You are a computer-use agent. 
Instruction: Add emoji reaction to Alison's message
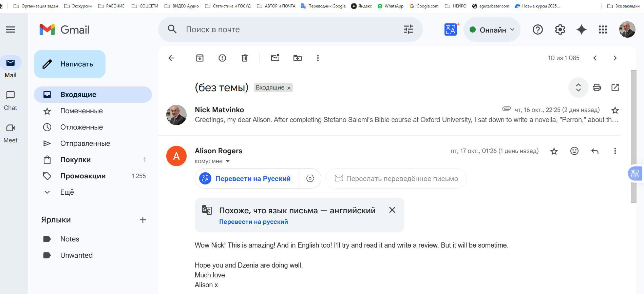click(x=574, y=151)
